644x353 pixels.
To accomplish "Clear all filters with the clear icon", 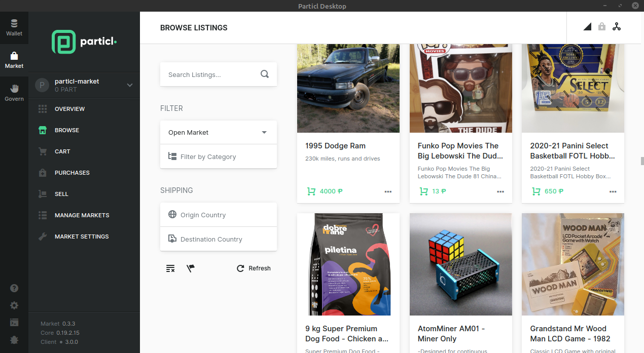I will [x=170, y=268].
